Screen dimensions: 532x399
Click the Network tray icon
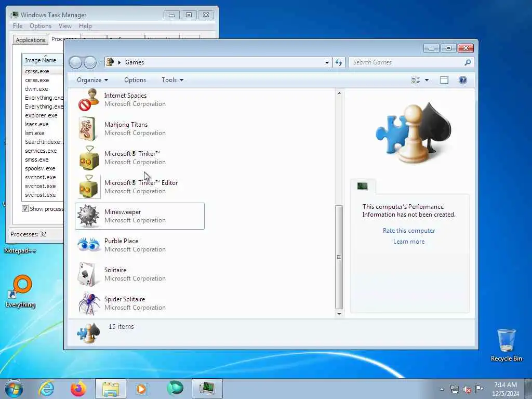pyautogui.click(x=454, y=389)
